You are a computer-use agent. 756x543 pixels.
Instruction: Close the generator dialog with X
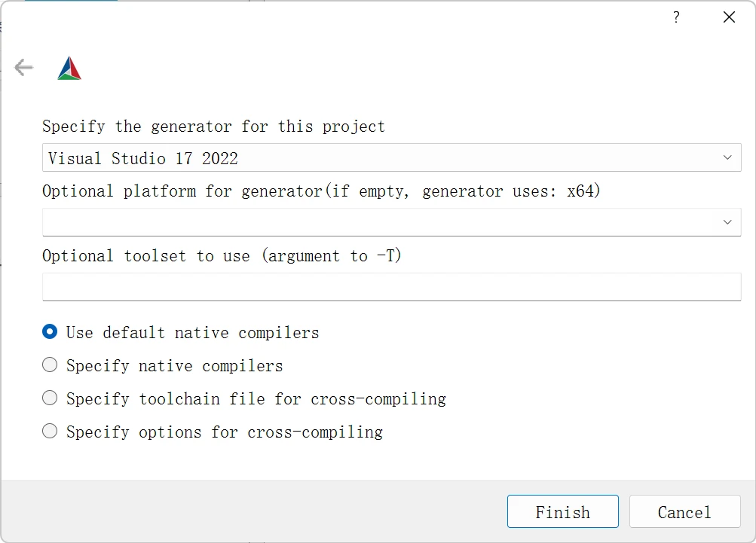(729, 17)
